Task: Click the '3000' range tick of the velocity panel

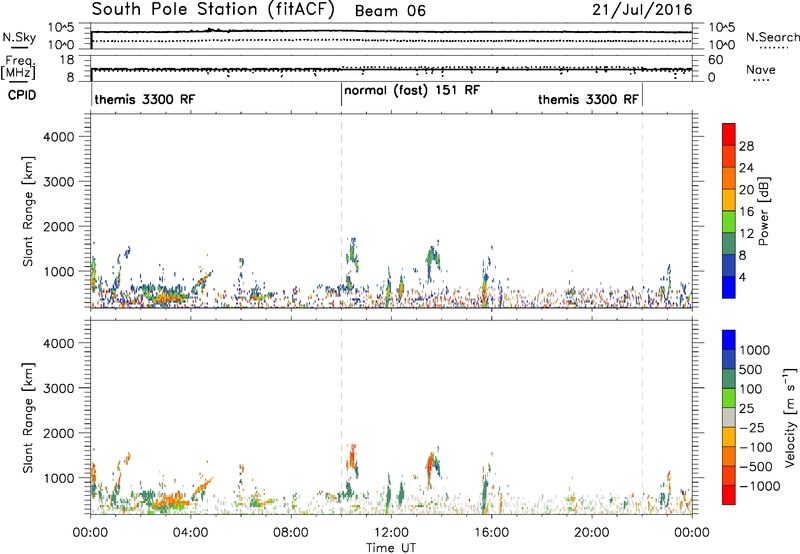Action: point(59,388)
